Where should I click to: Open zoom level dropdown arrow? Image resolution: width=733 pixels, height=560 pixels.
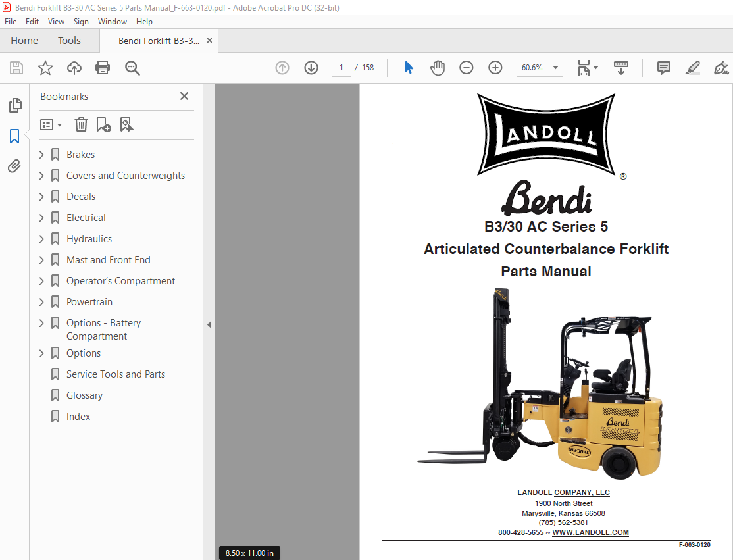555,68
